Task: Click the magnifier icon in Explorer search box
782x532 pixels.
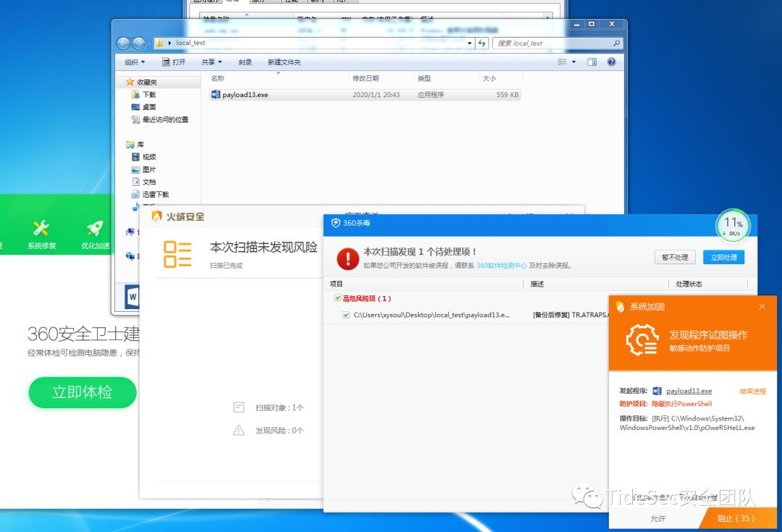Action: tap(616, 43)
